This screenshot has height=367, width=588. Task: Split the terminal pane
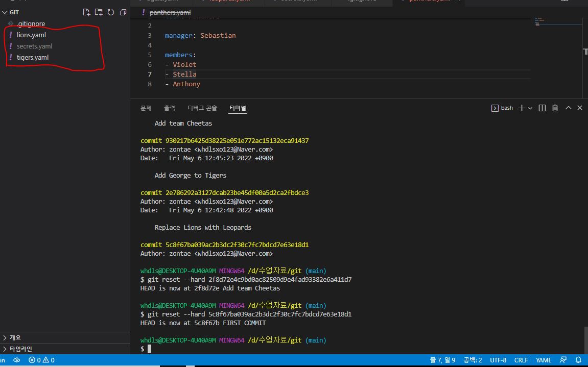542,108
